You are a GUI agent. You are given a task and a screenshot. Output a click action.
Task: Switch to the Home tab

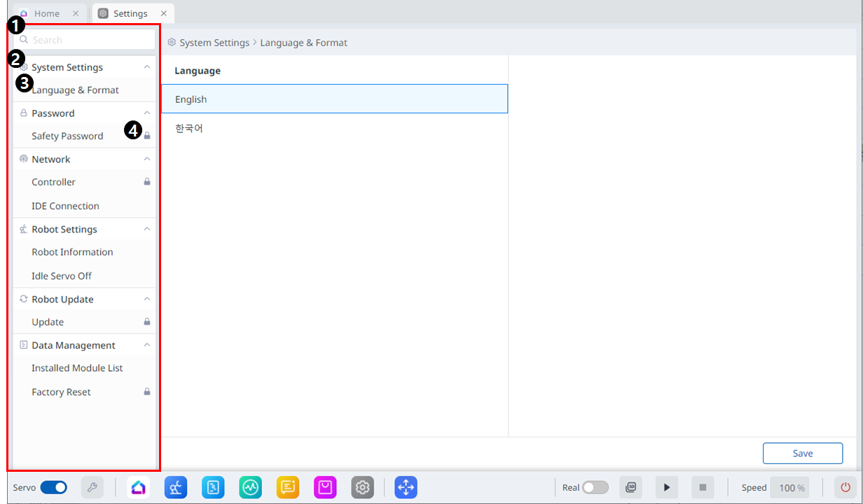[47, 13]
